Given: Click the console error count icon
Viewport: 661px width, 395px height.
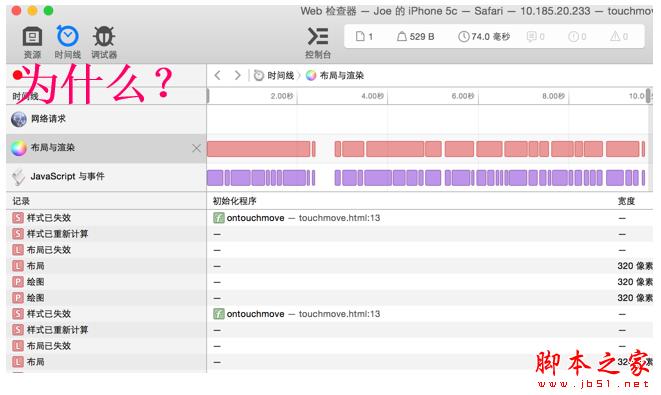Looking at the screenshot, I should coord(577,37).
